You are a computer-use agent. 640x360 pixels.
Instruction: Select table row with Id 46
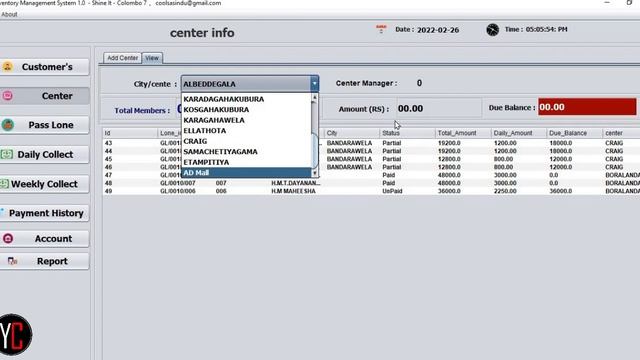(371, 167)
